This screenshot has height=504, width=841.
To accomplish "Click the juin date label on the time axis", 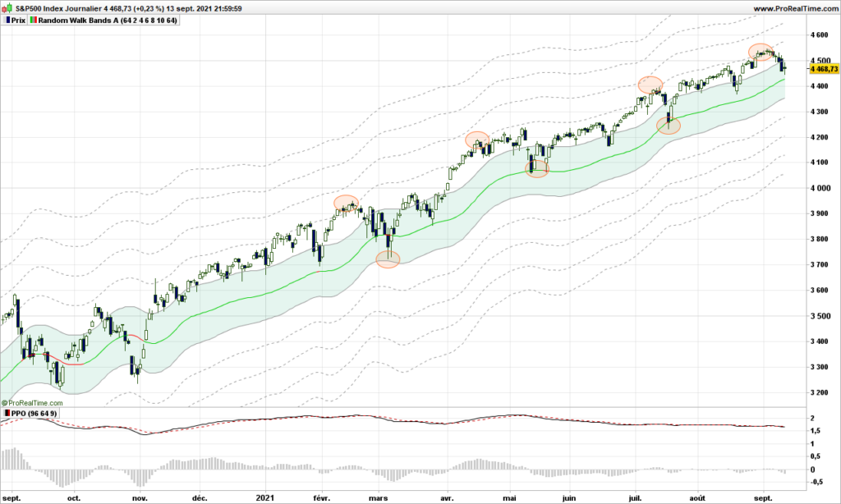I will (569, 498).
